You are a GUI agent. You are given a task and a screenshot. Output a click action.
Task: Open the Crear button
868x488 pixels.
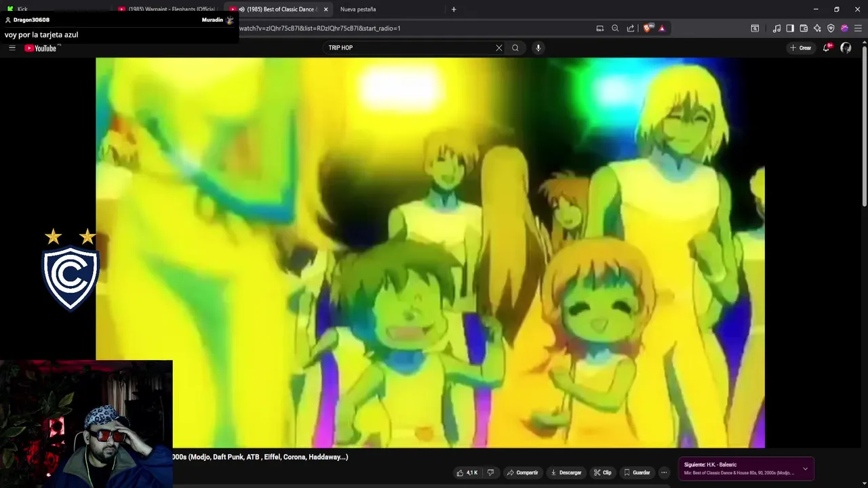(x=800, y=47)
